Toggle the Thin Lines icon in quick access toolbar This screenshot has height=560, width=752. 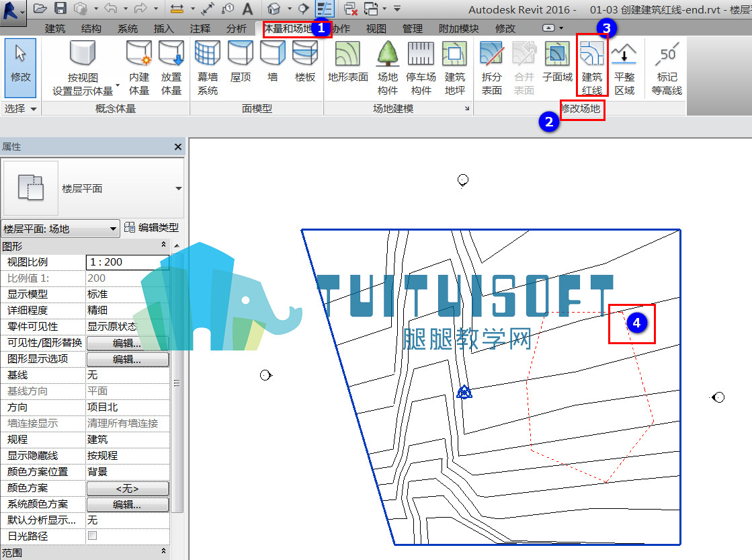324,9
